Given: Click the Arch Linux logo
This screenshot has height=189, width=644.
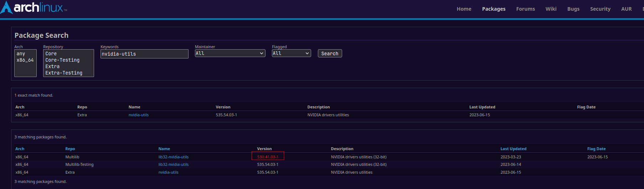Looking at the screenshot, I should [34, 7].
